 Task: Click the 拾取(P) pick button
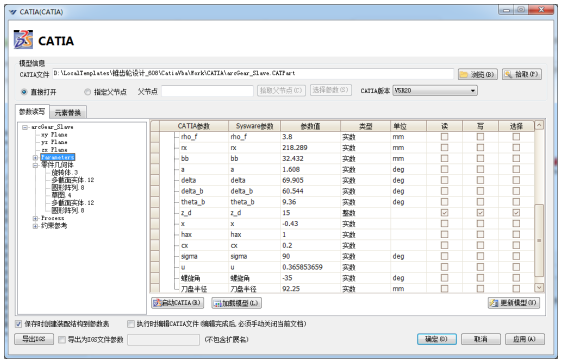(522, 74)
